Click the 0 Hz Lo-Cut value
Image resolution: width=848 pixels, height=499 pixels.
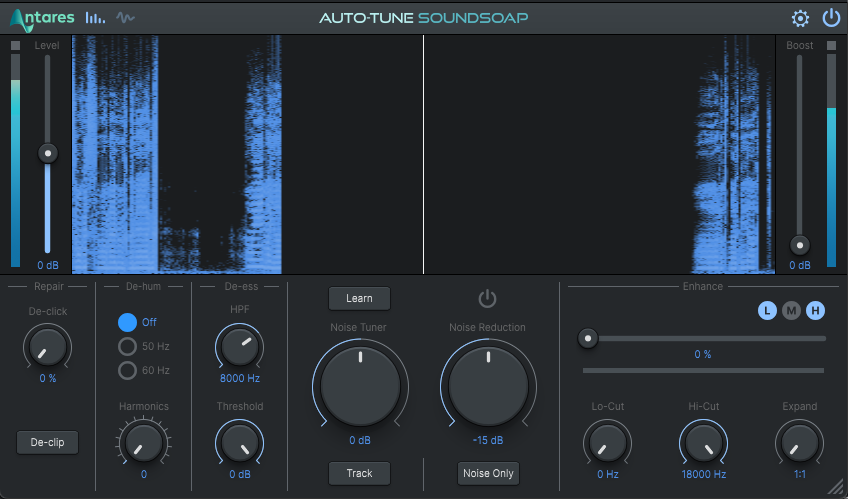pos(608,474)
